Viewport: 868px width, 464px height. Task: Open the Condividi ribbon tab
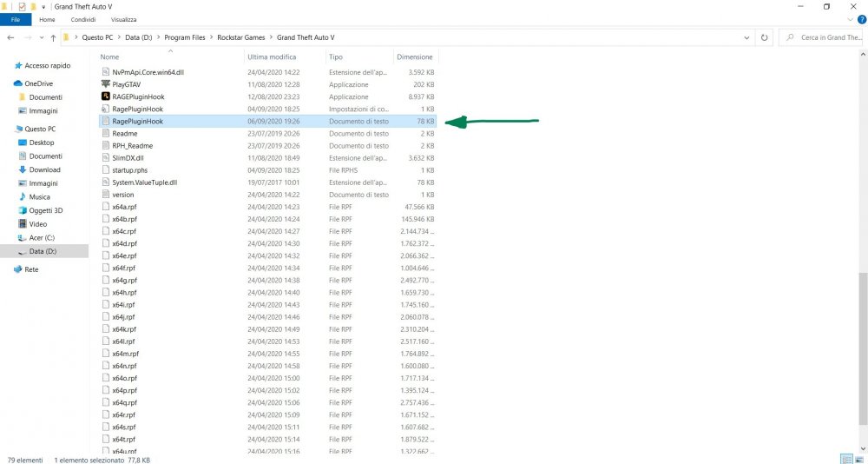(x=83, y=19)
